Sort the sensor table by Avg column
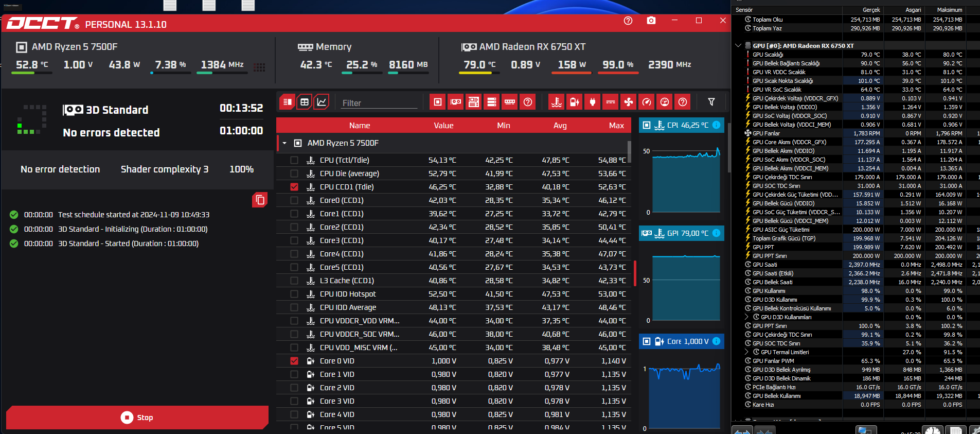The image size is (980, 434). pos(560,126)
